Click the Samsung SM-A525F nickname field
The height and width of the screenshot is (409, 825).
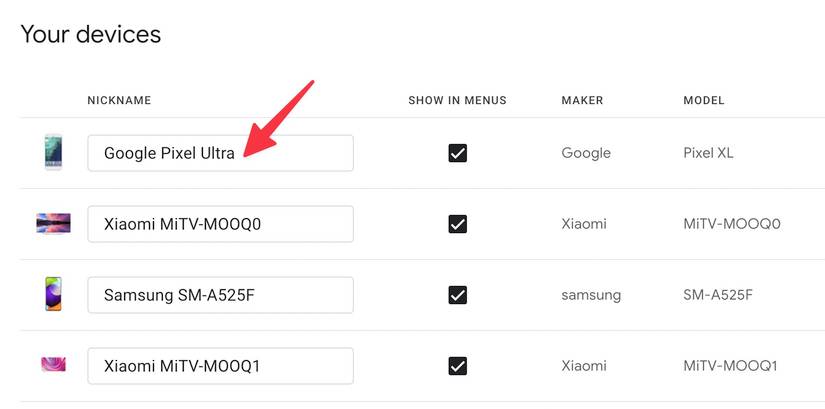(x=220, y=295)
